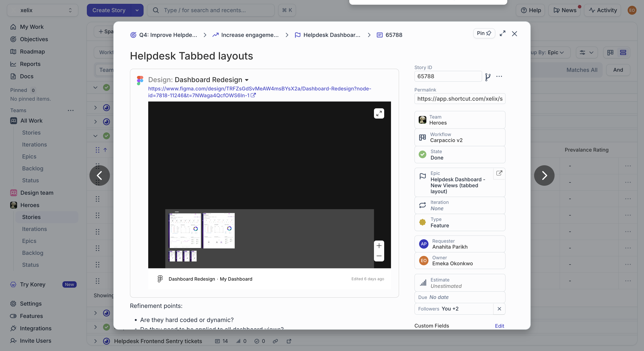Open the Q4: Improve Helpdesk objective breadcrumb

coord(164,35)
